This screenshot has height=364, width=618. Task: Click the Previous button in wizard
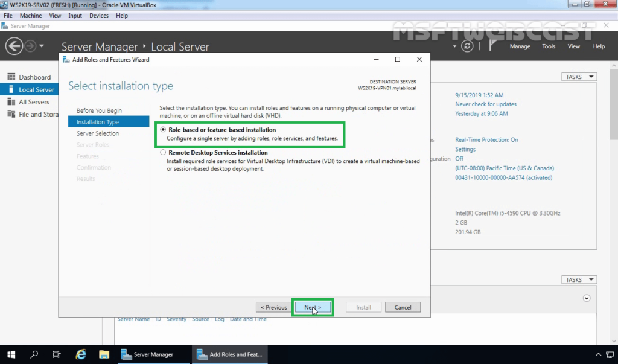tap(273, 307)
